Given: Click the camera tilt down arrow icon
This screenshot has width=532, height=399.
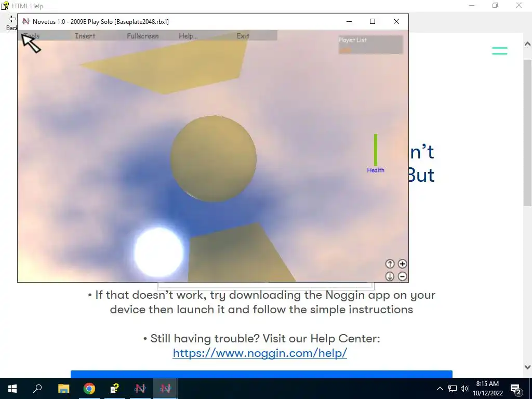Looking at the screenshot, I should pos(390,276).
